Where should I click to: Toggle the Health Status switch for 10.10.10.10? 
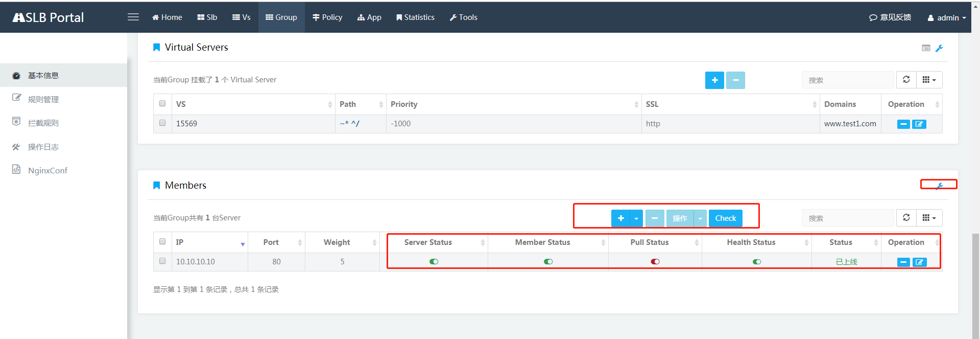click(x=757, y=262)
